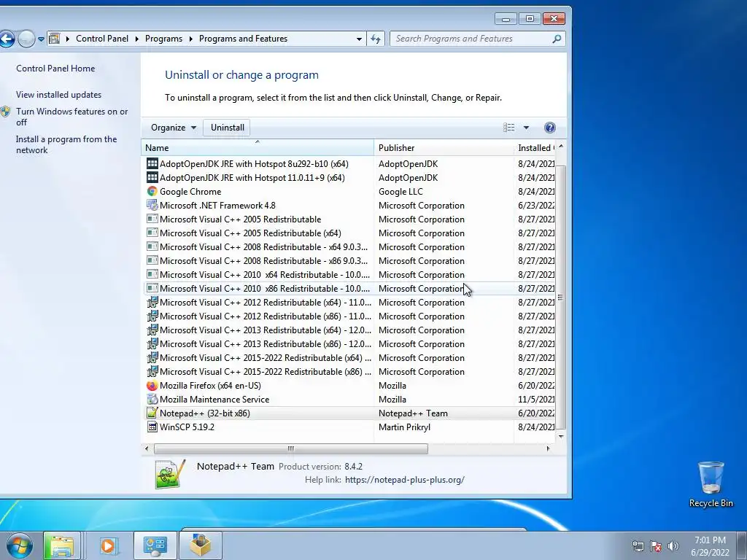The image size is (747, 560).
Task: Click the Notepad++ row icon in list
Action: (152, 413)
